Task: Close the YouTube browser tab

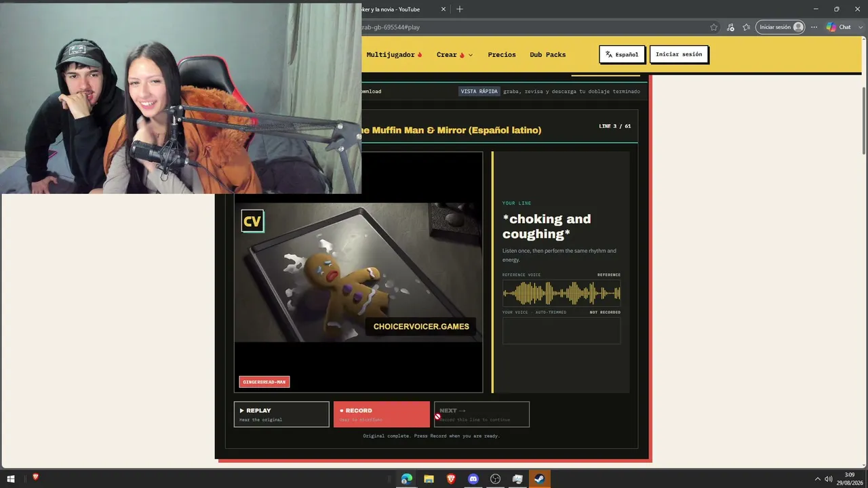Action: [443, 9]
